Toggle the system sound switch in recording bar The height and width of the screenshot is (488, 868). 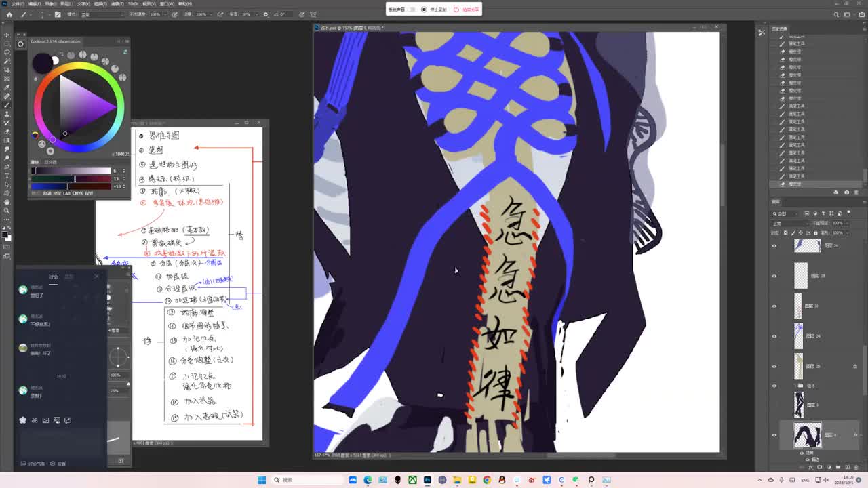pyautogui.click(x=412, y=9)
